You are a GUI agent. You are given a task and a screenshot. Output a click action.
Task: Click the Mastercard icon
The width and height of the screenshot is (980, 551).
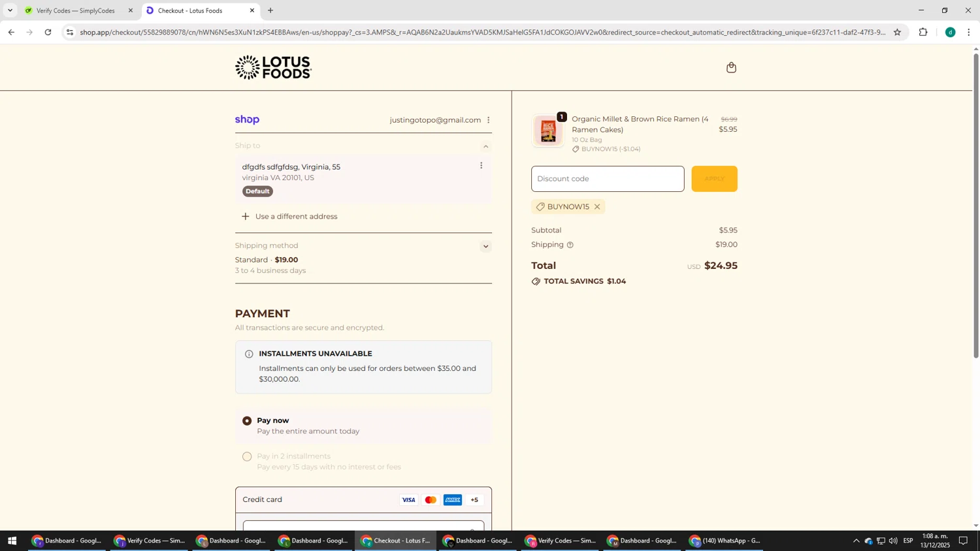click(x=431, y=500)
